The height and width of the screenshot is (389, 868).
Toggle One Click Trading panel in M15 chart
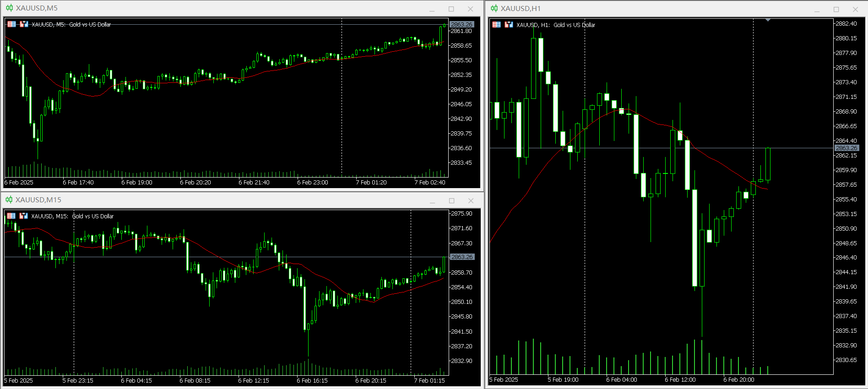(23, 216)
